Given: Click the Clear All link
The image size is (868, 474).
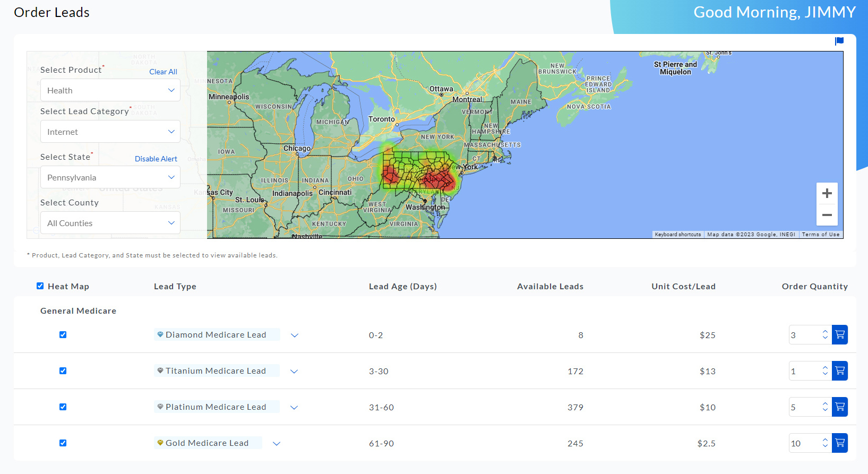Looking at the screenshot, I should (163, 72).
